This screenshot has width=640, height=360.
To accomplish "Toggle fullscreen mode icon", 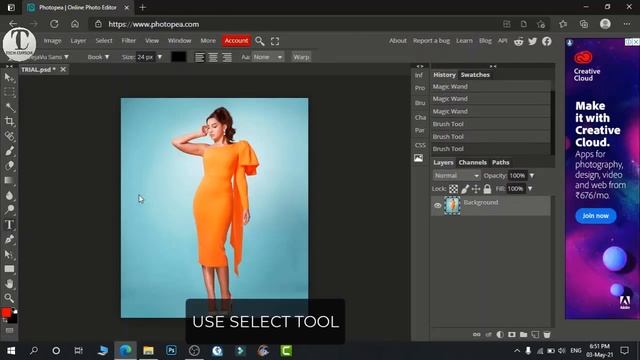I will point(275,41).
